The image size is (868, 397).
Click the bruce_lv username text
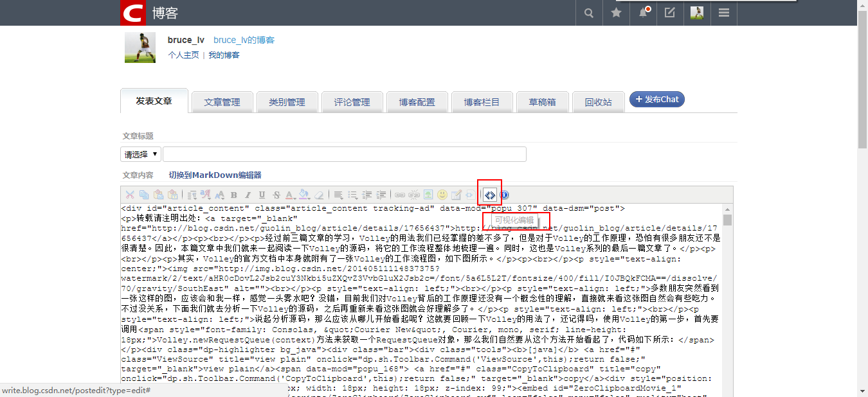point(186,40)
